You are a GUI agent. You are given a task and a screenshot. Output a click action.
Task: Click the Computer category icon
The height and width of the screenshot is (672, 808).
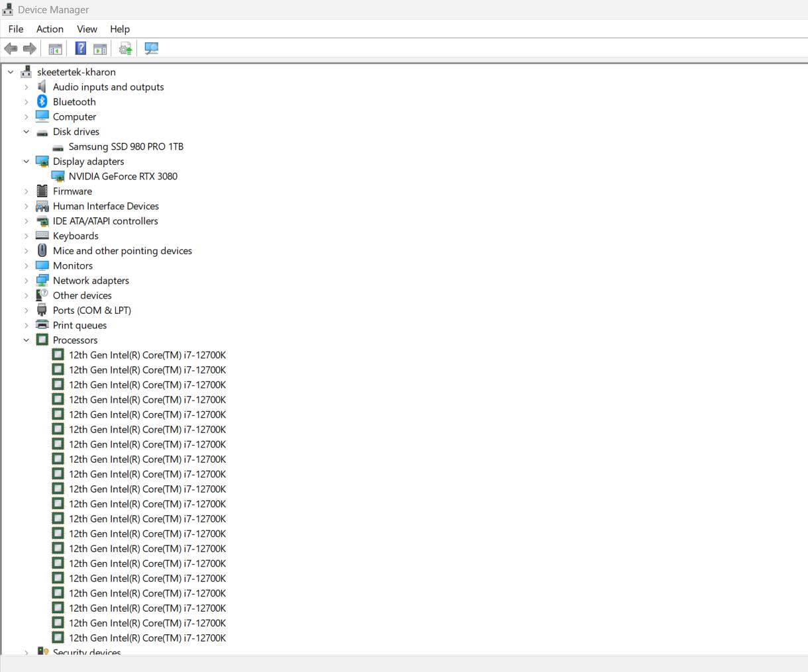[42, 117]
